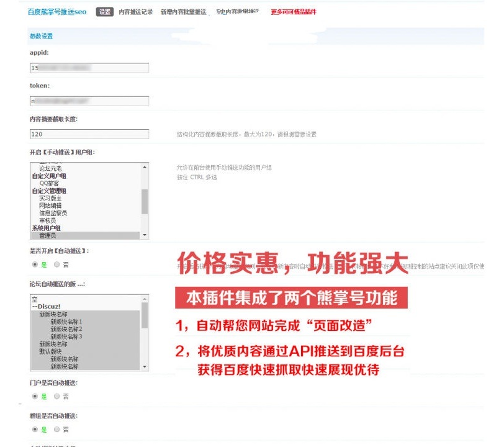This screenshot has height=447, width=504.
Task: Choose 否 for 门户是否自动推送
Action: [x=57, y=396]
